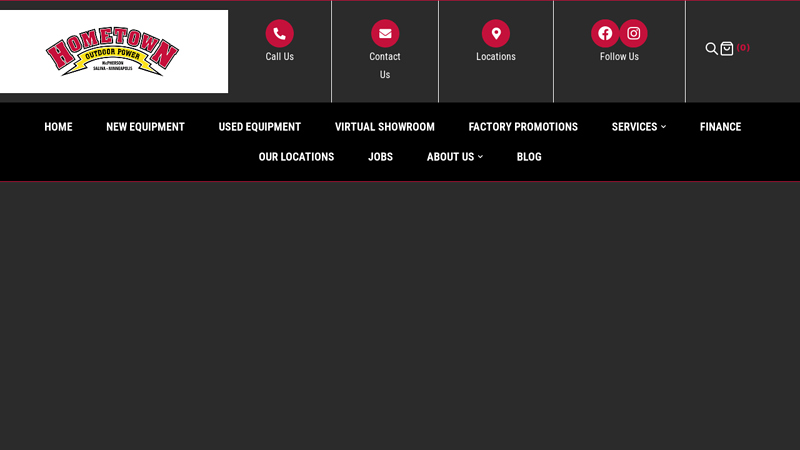Click the Follow Us label

619,57
